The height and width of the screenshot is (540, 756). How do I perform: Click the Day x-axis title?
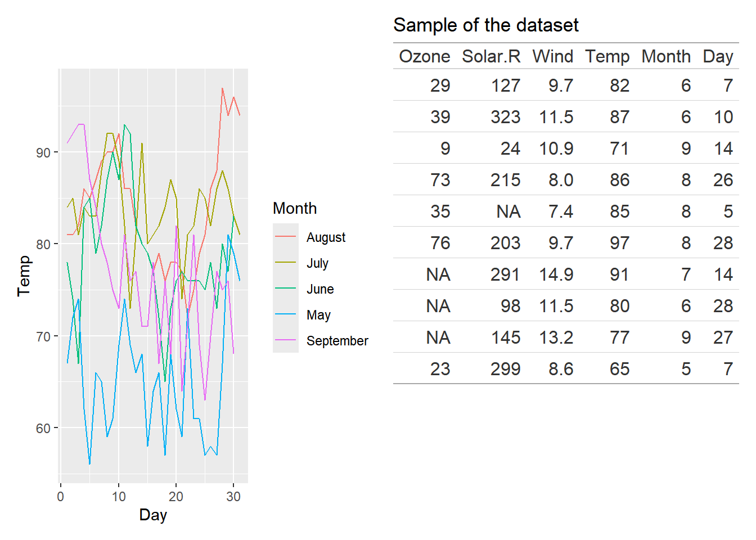pos(153,515)
